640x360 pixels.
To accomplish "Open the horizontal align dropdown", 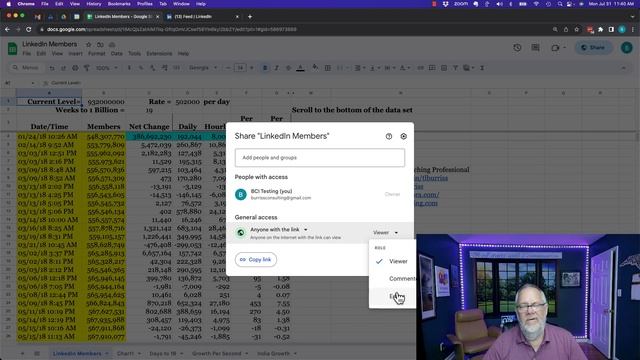I will pyautogui.click(x=359, y=68).
